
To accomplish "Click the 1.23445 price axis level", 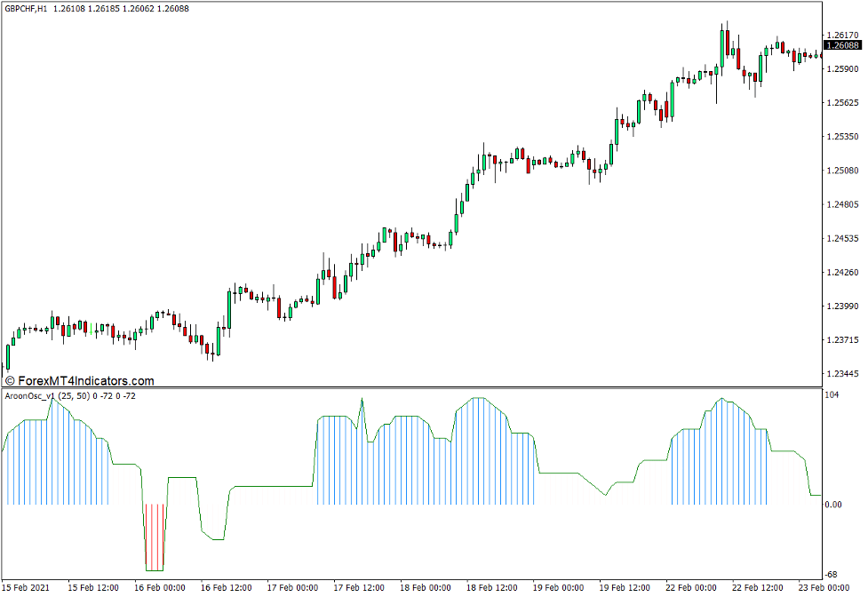I will coord(842,374).
